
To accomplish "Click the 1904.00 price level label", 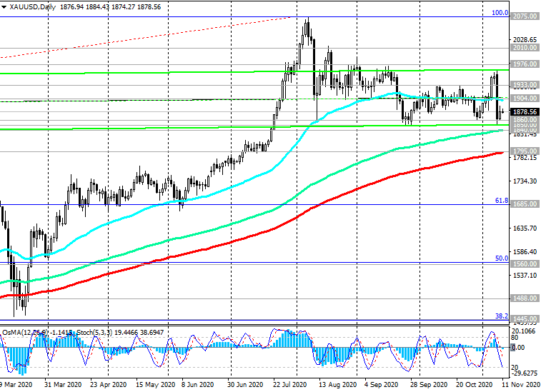I will [525, 99].
